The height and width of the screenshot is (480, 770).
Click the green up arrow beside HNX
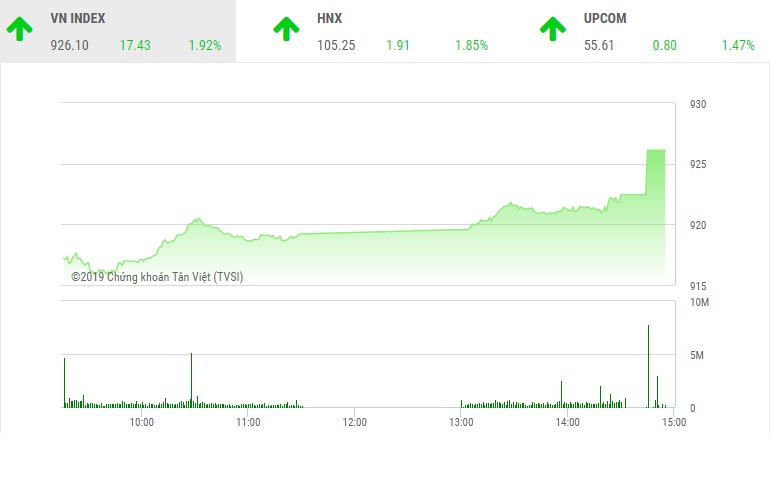[286, 29]
